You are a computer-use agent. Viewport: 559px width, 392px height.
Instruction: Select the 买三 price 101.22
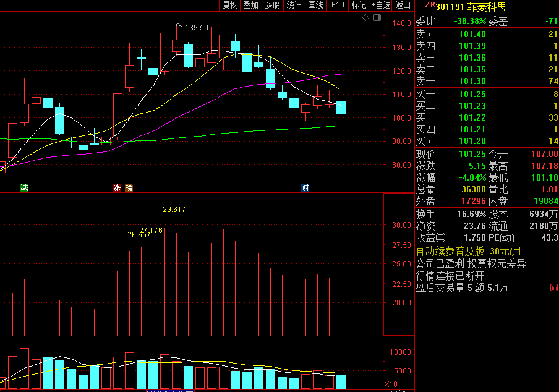point(472,117)
